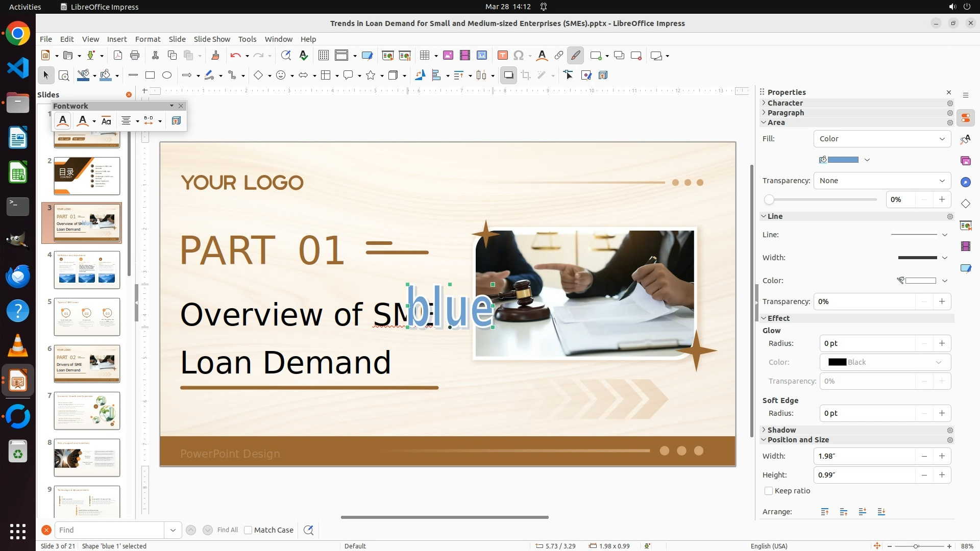The width and height of the screenshot is (980, 551).
Task: Click the Insert Text Box icon
Action: click(502, 56)
